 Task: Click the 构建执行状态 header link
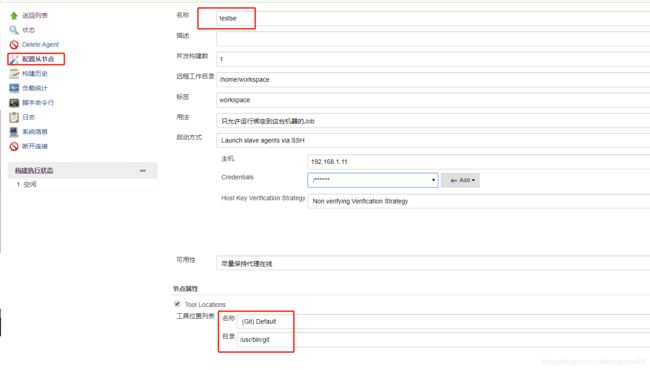[x=34, y=171]
